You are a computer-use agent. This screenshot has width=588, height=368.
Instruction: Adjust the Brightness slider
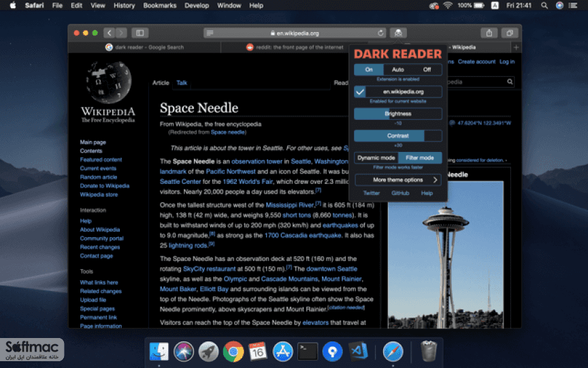pyautogui.click(x=398, y=114)
